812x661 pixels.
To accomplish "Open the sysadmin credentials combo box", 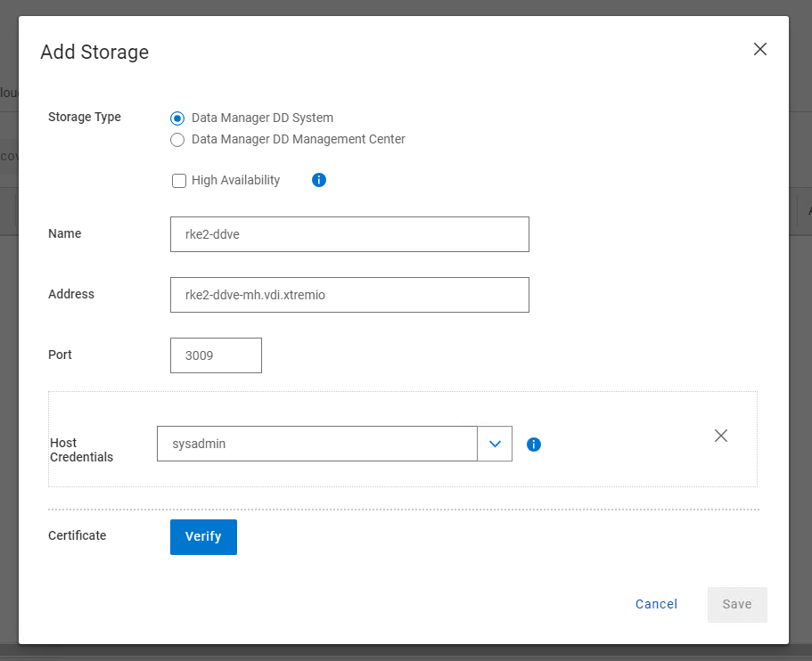I will tap(317, 444).
